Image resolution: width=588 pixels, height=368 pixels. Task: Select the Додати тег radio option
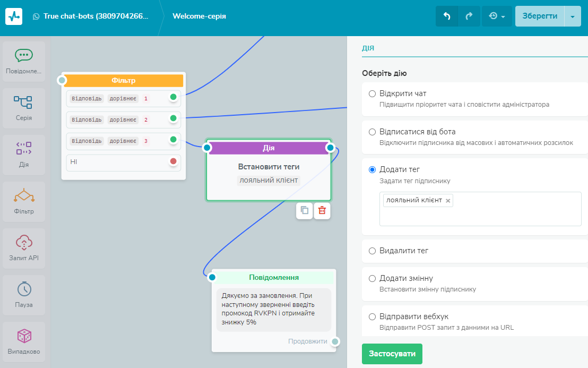point(372,169)
